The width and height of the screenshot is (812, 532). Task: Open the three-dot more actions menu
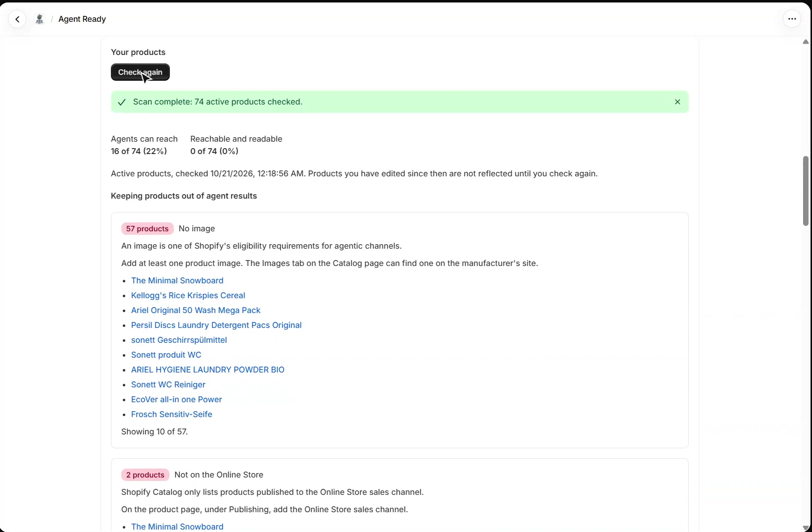[x=792, y=19]
